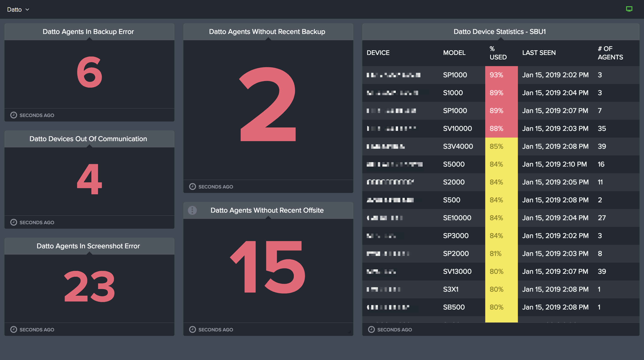
Task: Click clock icon in Out Of Communication widget
Action: (x=13, y=222)
